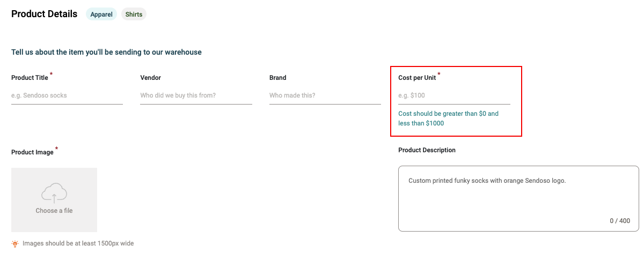Select the Apparel category tag
The width and height of the screenshot is (644, 260).
(x=101, y=14)
